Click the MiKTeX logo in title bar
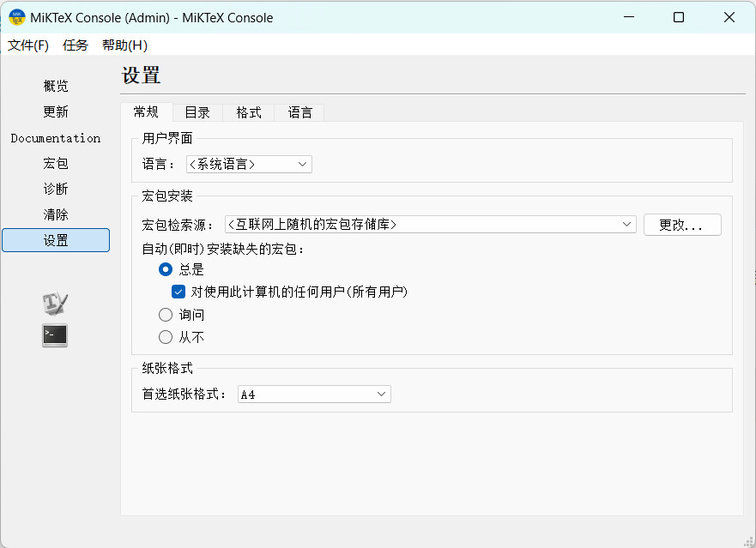This screenshot has height=548, width=756. point(17,17)
